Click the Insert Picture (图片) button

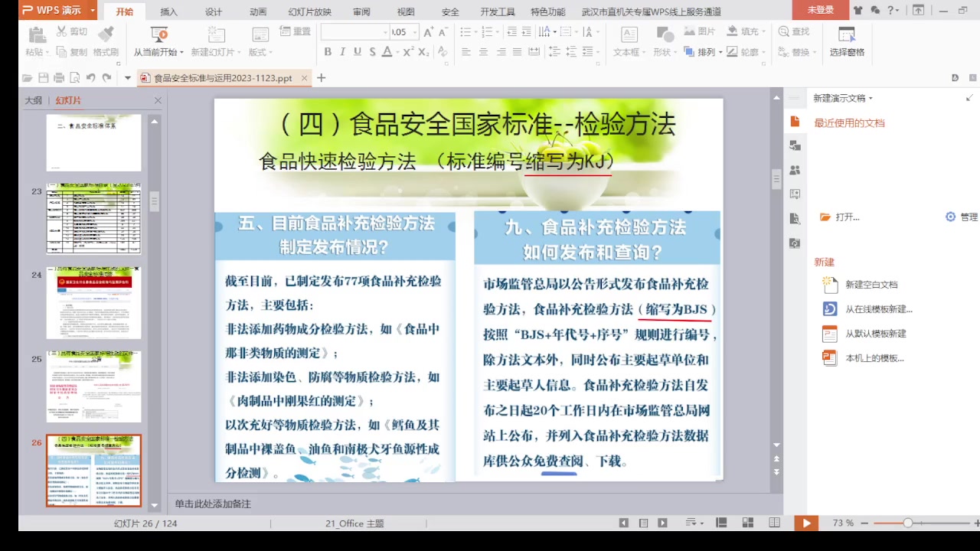700,31
